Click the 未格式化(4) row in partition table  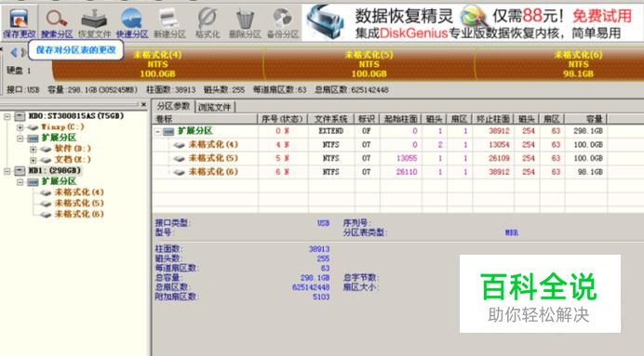380,144
